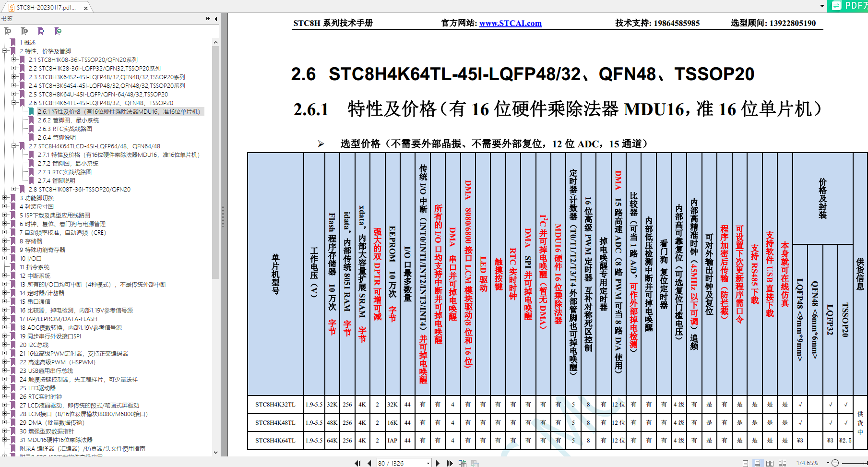This screenshot has height=467, width=868.
Task: Select bookmark '2.6.4 管脚说明'
Action: [x=57, y=137]
